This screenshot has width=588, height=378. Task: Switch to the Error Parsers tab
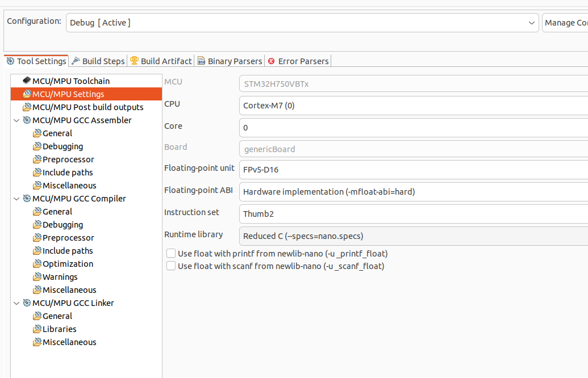pyautogui.click(x=303, y=61)
